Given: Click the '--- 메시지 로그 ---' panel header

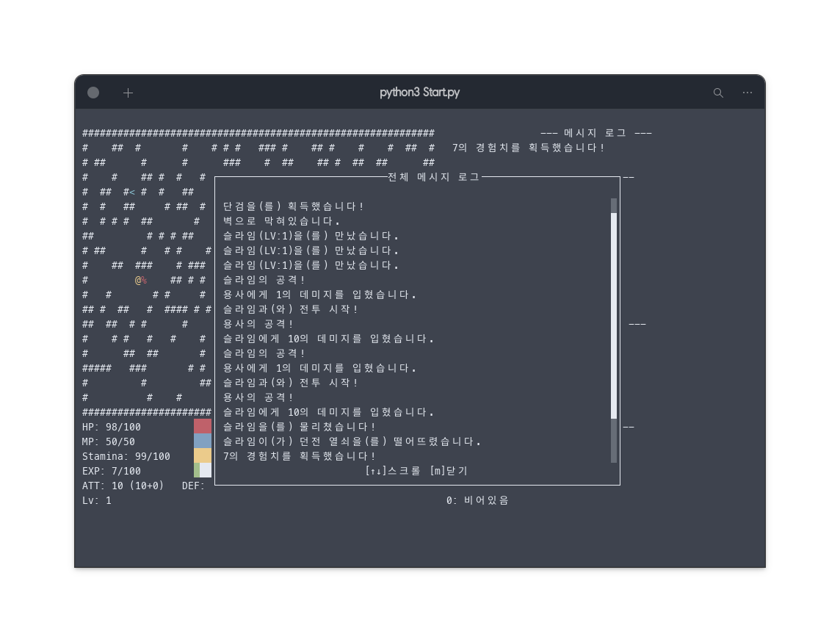Looking at the screenshot, I should point(595,133).
